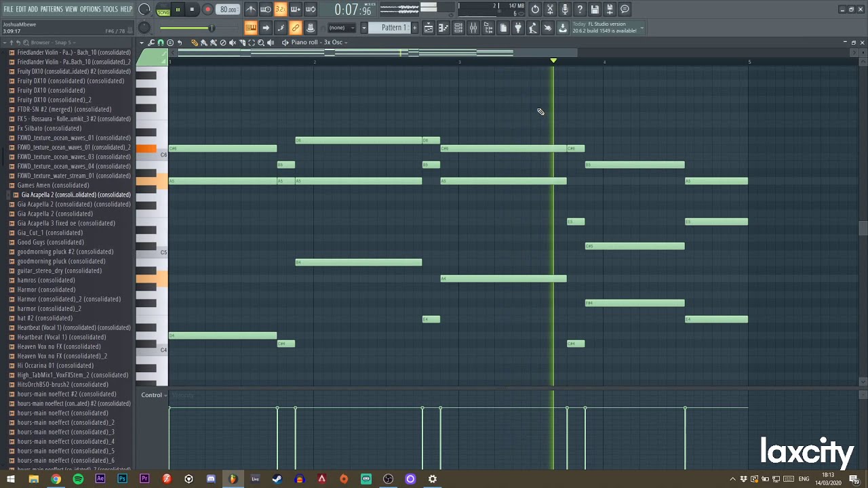The image size is (868, 488).
Task: Add new pattern with plus button
Action: tap(415, 28)
